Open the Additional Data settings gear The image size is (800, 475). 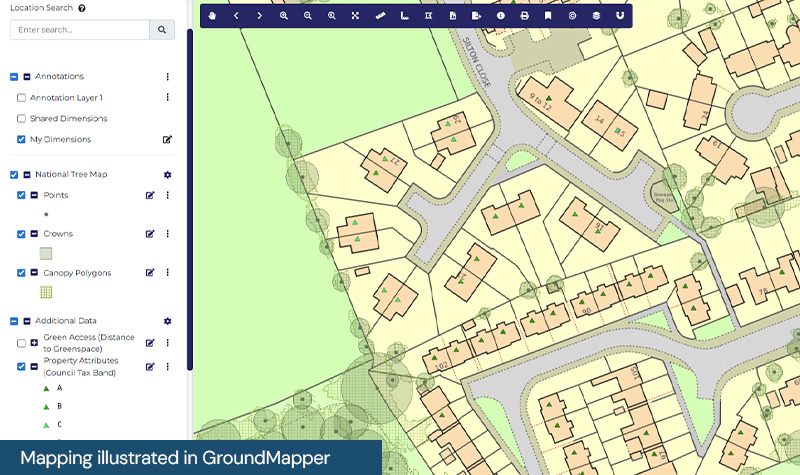(167, 321)
